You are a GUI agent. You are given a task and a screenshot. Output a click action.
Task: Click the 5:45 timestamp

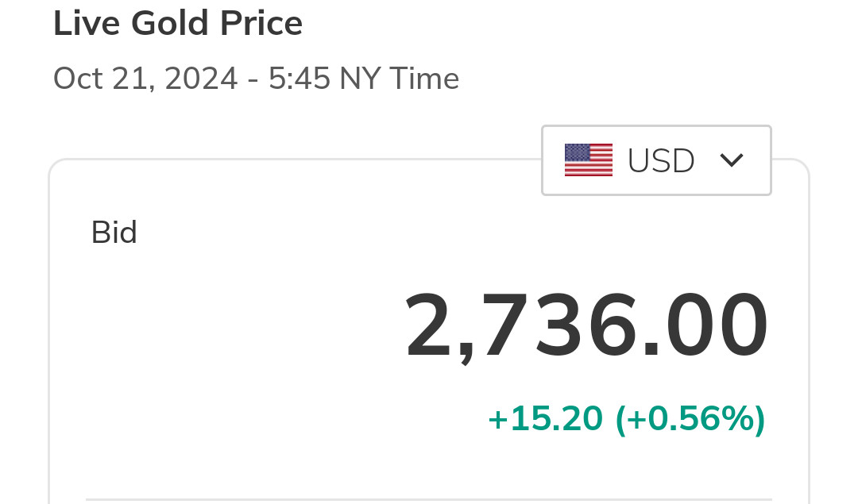pyautogui.click(x=300, y=79)
